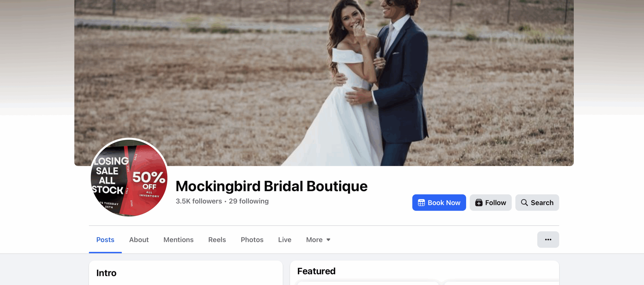
Task: Click the Follow plus icon
Action: coord(478,203)
